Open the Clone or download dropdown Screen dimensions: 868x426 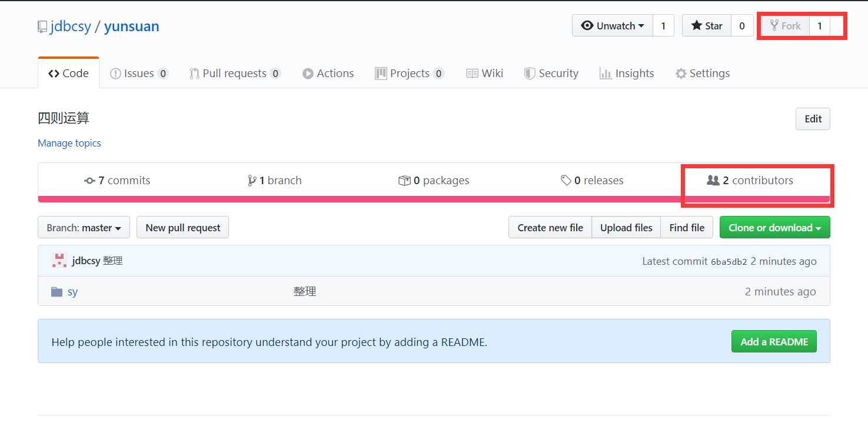click(774, 228)
